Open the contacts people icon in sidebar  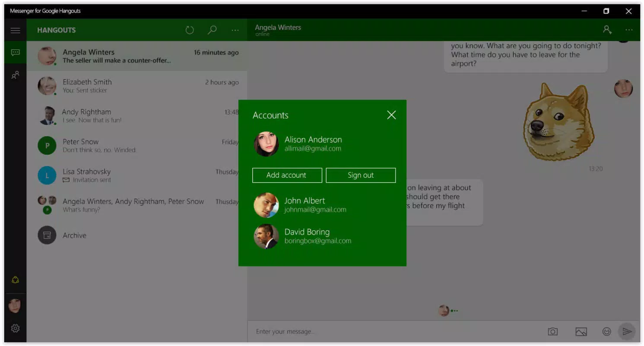tap(16, 75)
